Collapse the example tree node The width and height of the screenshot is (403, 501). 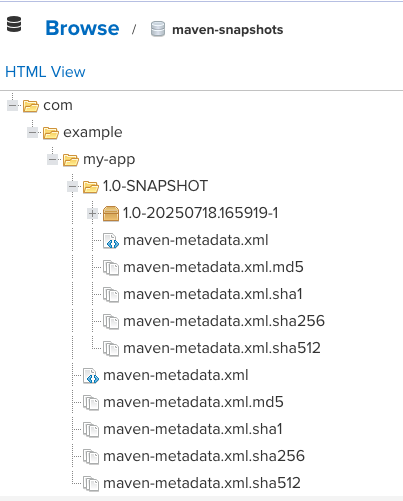click(32, 133)
